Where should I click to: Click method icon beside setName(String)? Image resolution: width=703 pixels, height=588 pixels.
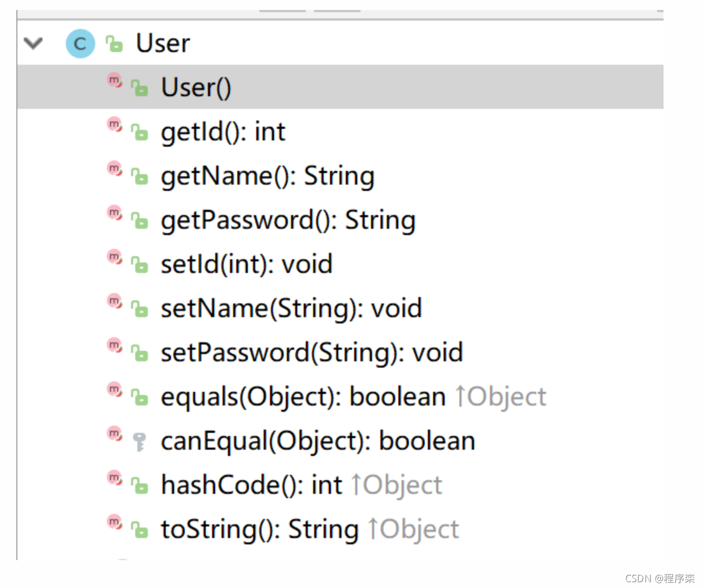[x=115, y=301]
